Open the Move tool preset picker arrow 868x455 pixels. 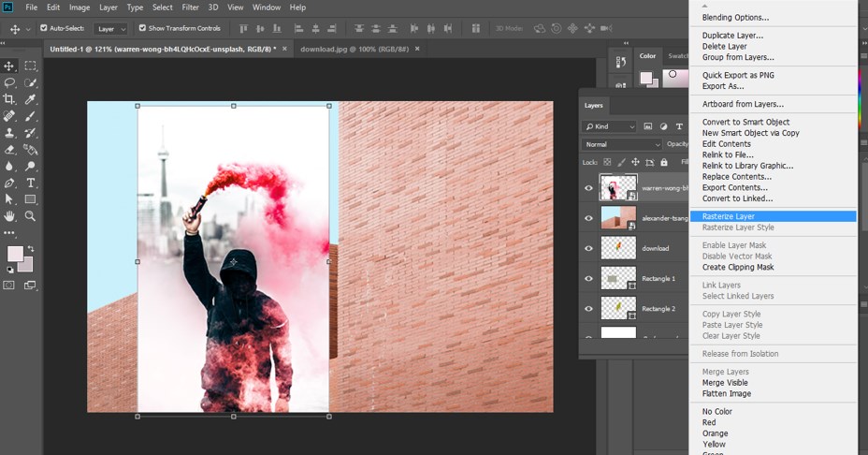click(x=28, y=29)
